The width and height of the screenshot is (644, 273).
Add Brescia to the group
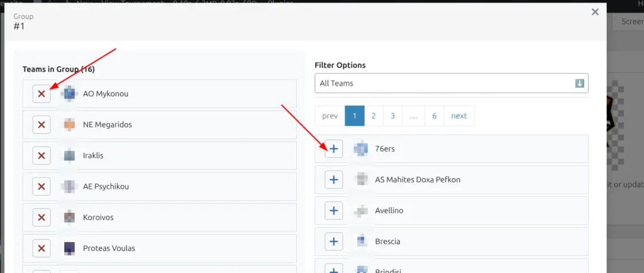click(333, 242)
